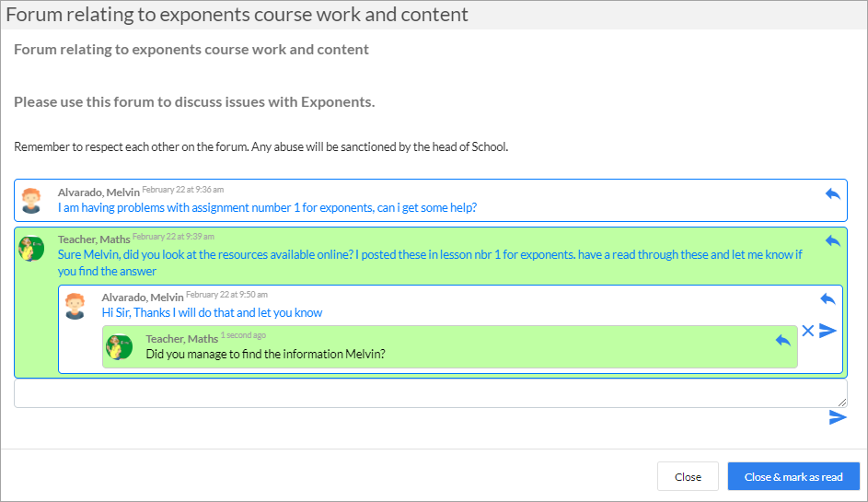The width and height of the screenshot is (868, 502).
Task: Click Teacher avatar on latest reply
Action: point(119,347)
